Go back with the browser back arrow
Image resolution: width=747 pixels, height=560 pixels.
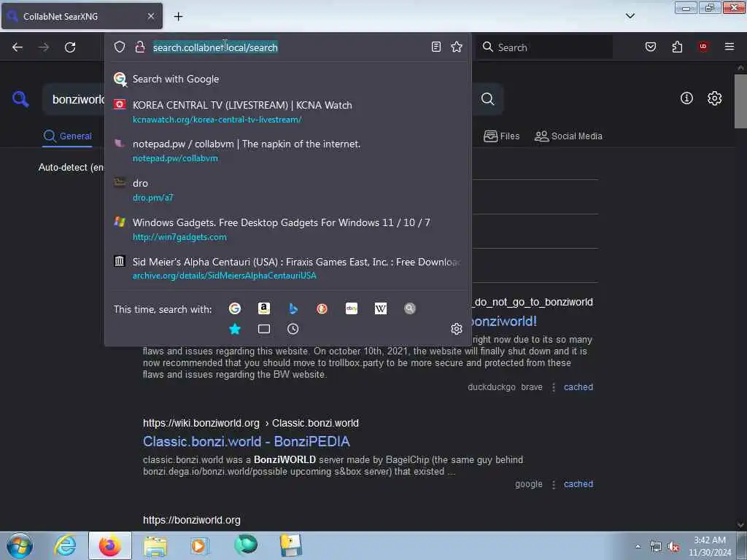pos(18,47)
